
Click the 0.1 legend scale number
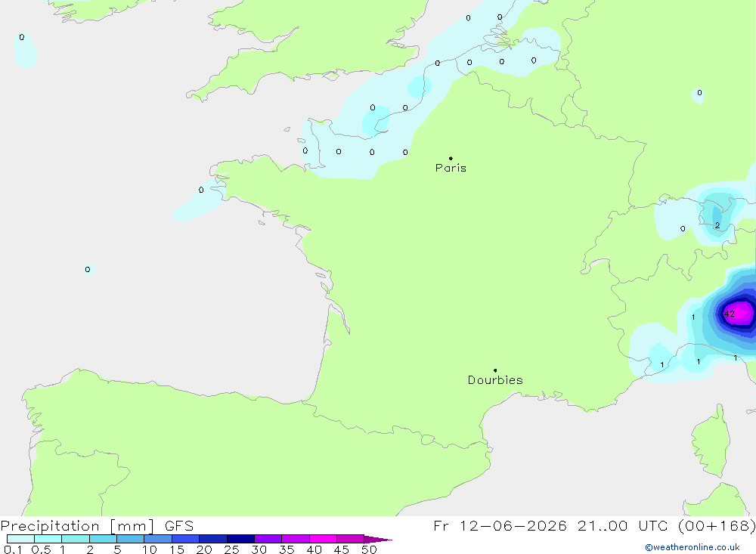pos(13,549)
